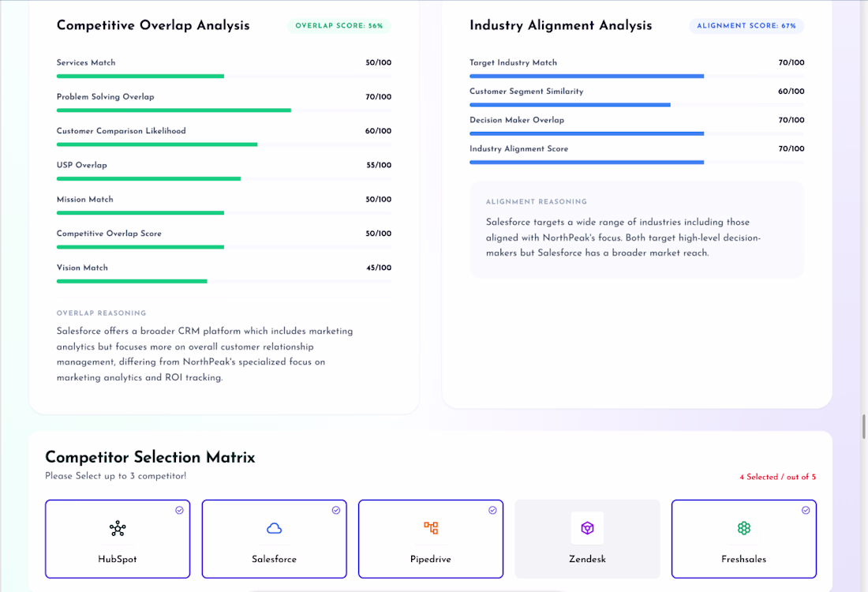This screenshot has width=868, height=592.
Task: Click the HubSpot network icon
Action: click(118, 528)
